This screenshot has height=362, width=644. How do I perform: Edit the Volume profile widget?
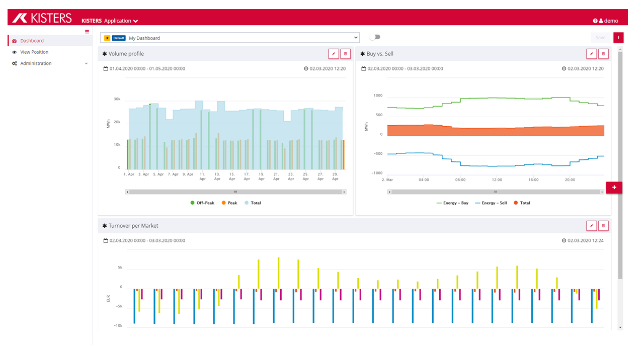click(333, 54)
